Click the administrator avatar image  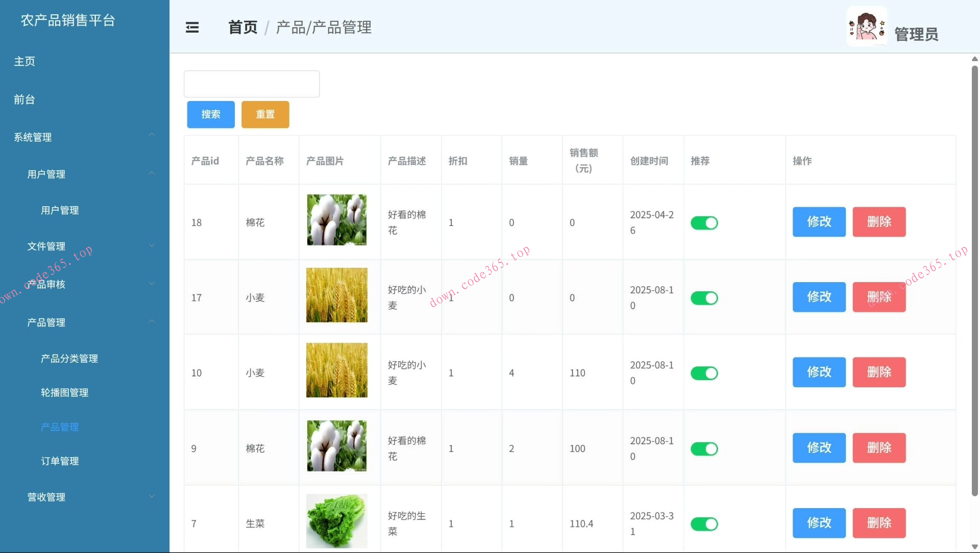point(867,26)
